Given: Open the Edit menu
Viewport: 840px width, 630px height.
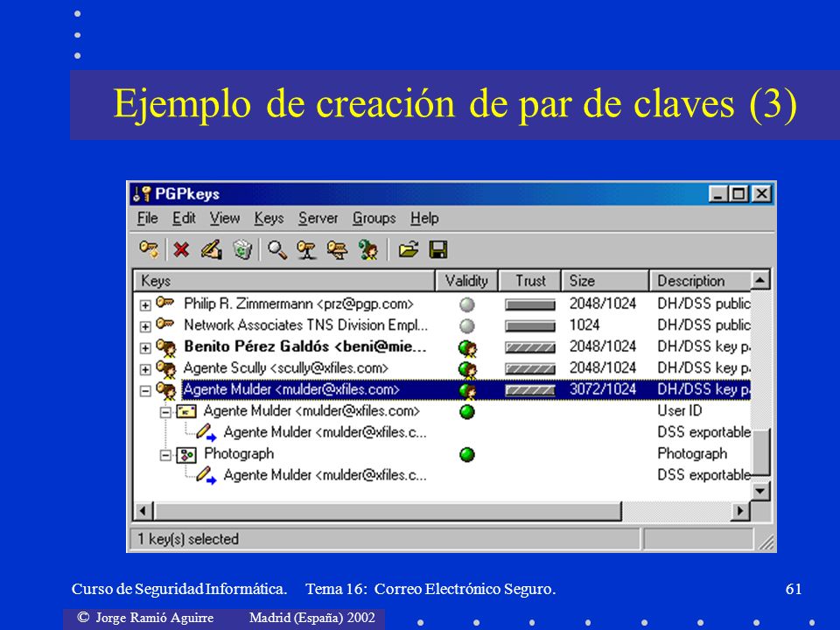Looking at the screenshot, I should 184,218.
